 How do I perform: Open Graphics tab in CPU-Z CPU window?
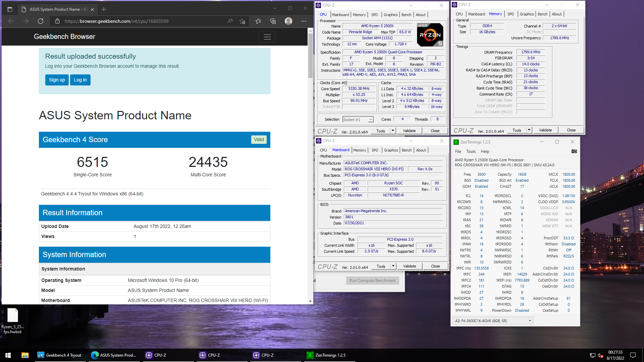pyautogui.click(x=390, y=15)
